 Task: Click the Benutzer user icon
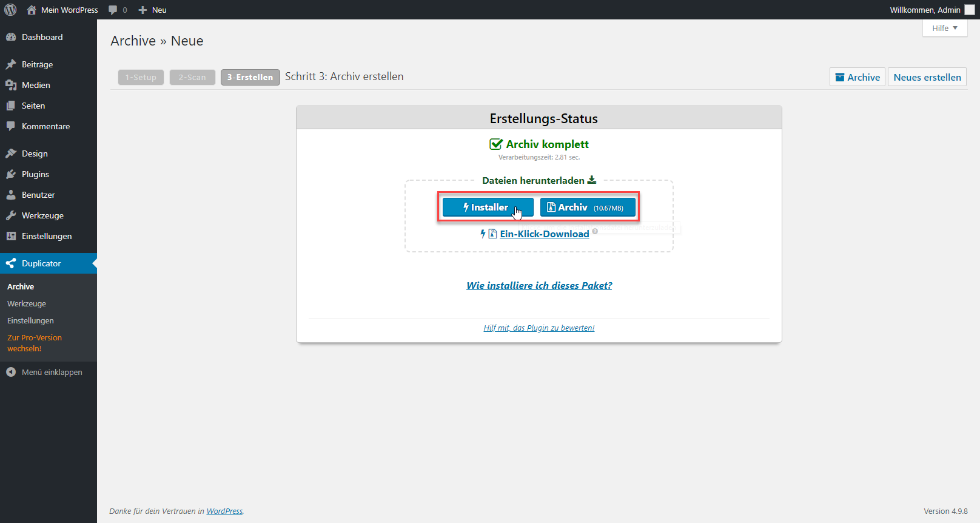(x=11, y=195)
